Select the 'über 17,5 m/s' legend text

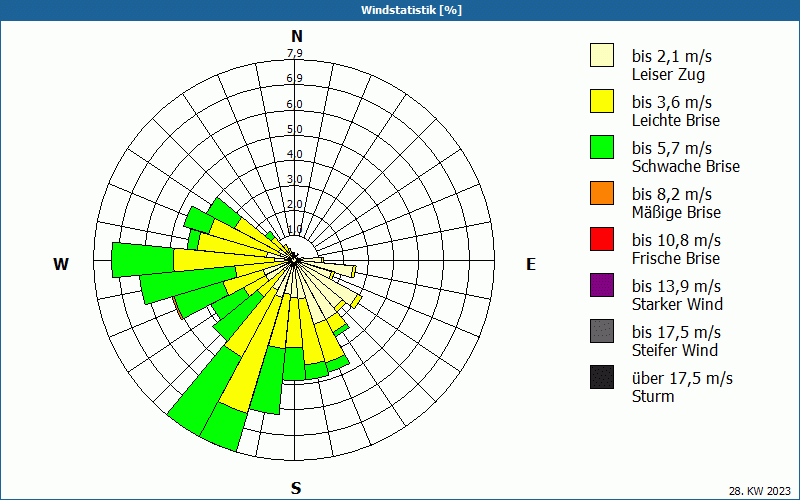pos(682,378)
